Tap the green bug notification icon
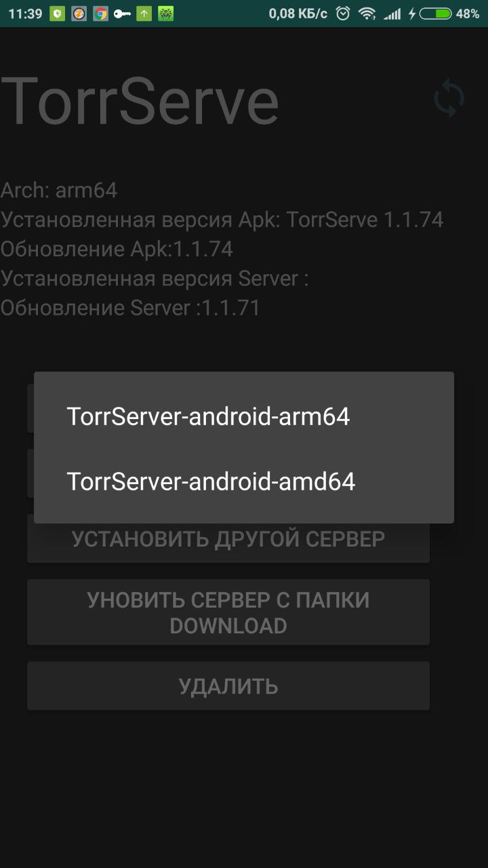This screenshot has height=868, width=488. click(x=165, y=14)
